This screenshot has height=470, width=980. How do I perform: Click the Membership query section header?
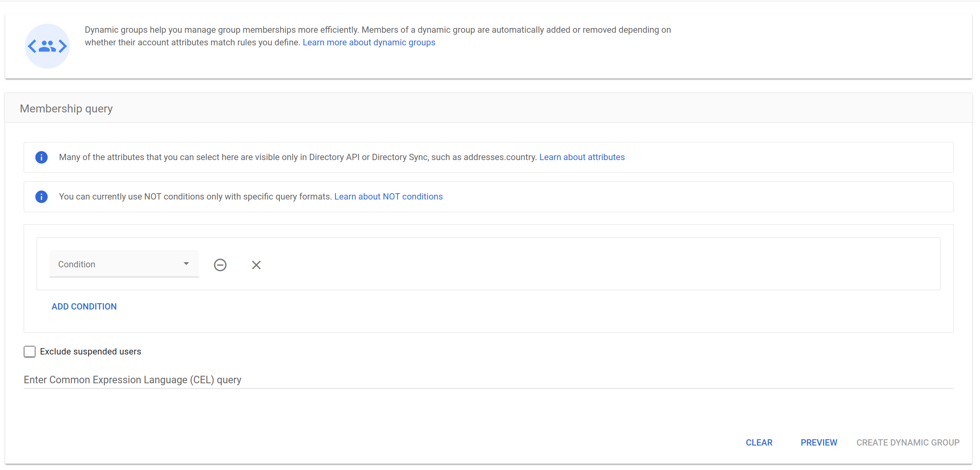66,108
